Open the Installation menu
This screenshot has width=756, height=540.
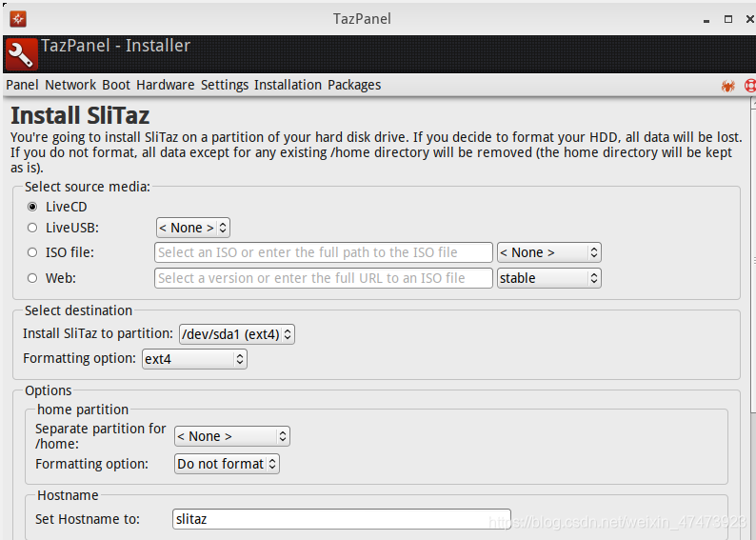[288, 85]
